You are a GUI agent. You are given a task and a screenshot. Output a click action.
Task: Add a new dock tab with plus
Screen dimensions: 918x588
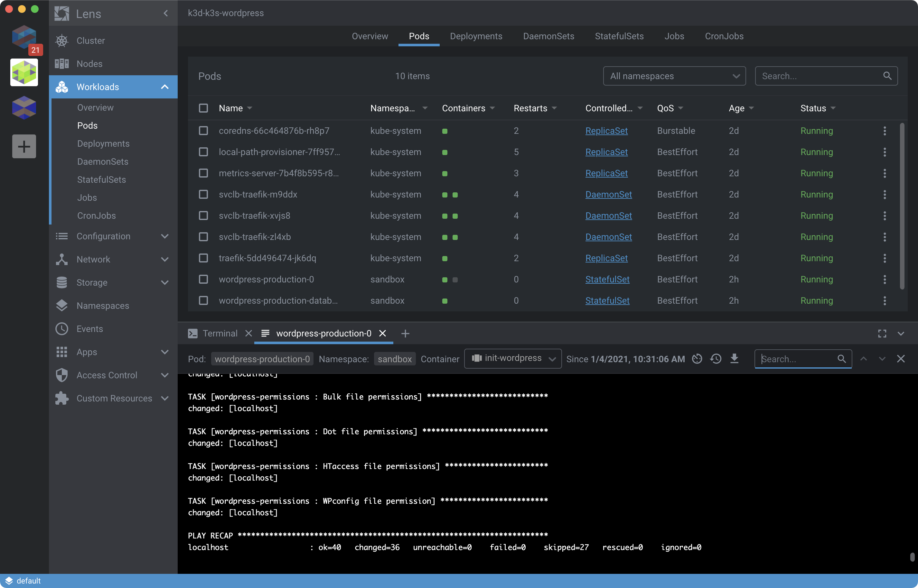pyautogui.click(x=405, y=334)
